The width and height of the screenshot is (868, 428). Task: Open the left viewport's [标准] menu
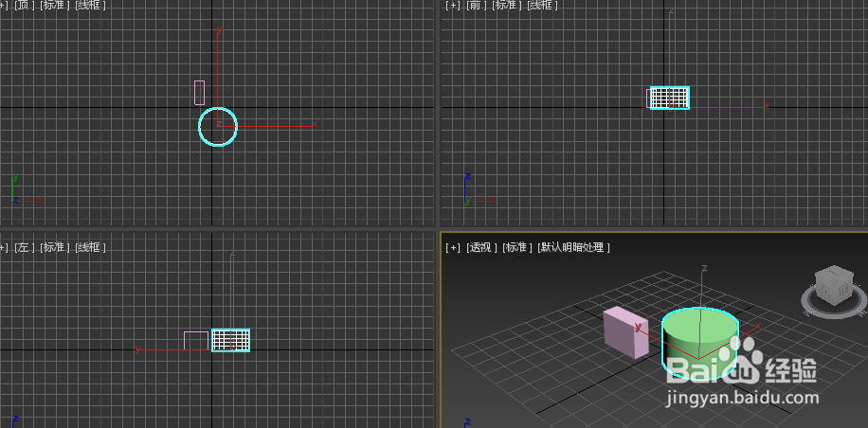click(55, 247)
